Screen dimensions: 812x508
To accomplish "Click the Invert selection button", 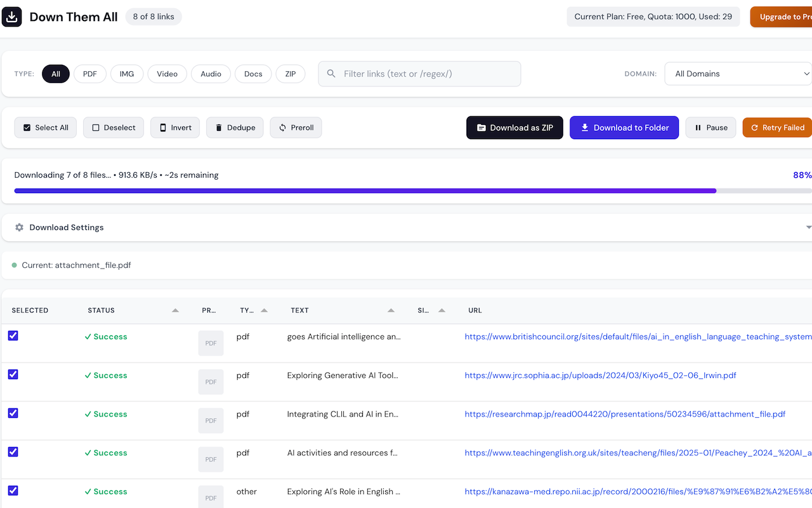I will 175,128.
